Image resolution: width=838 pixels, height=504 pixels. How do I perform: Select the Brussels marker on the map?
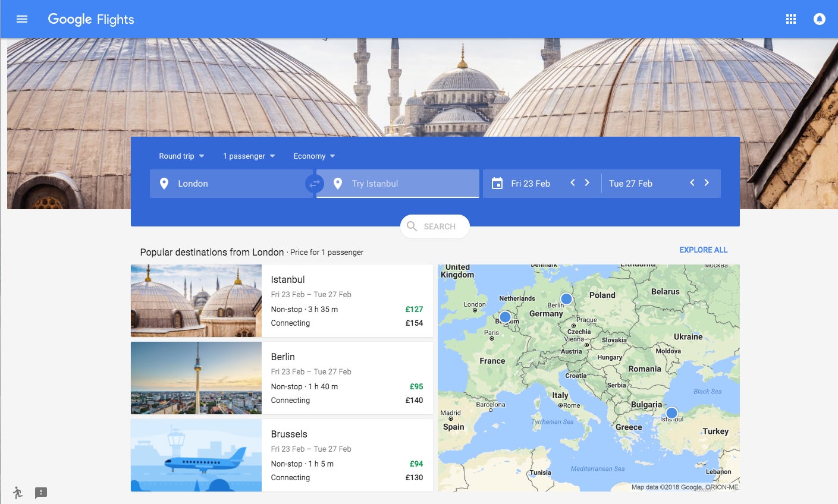(505, 317)
